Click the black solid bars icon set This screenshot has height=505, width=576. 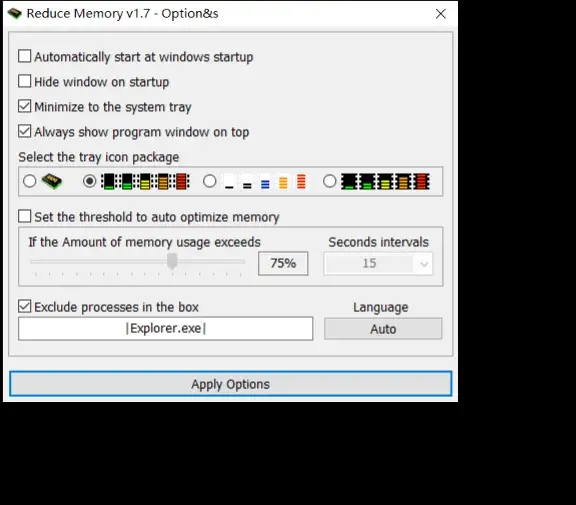pyautogui.click(x=385, y=181)
